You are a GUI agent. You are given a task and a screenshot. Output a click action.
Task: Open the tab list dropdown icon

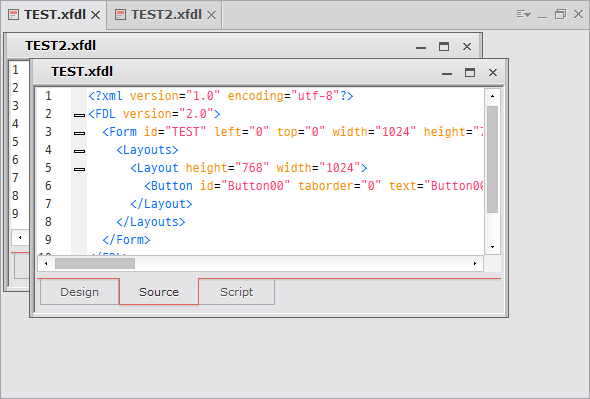pyautogui.click(x=523, y=15)
